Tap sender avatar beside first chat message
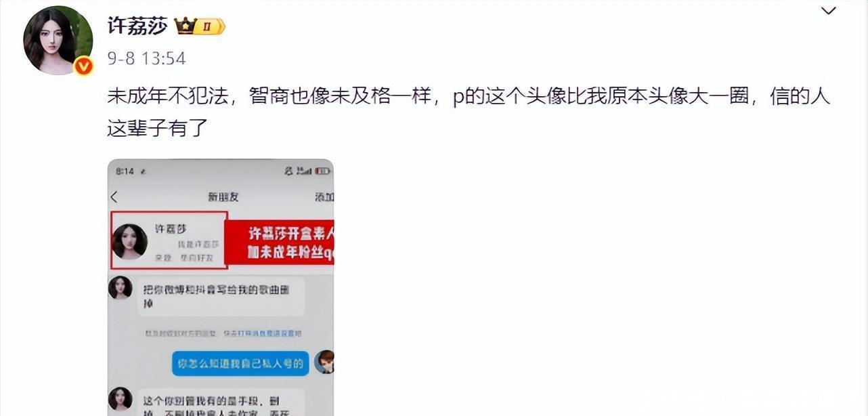This screenshot has height=416, width=868. click(x=121, y=287)
